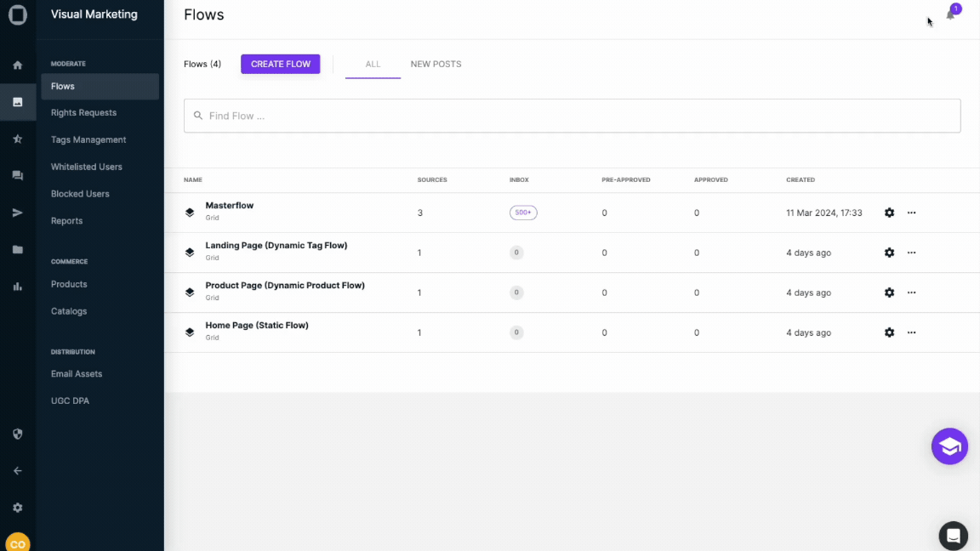Click the back arrow icon in rail
Image resolution: width=980 pixels, height=551 pixels.
click(17, 471)
